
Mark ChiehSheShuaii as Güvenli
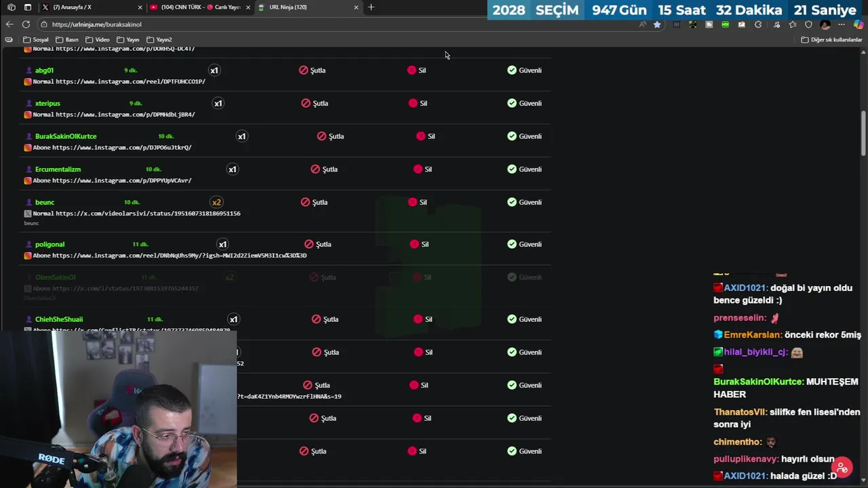524,319
